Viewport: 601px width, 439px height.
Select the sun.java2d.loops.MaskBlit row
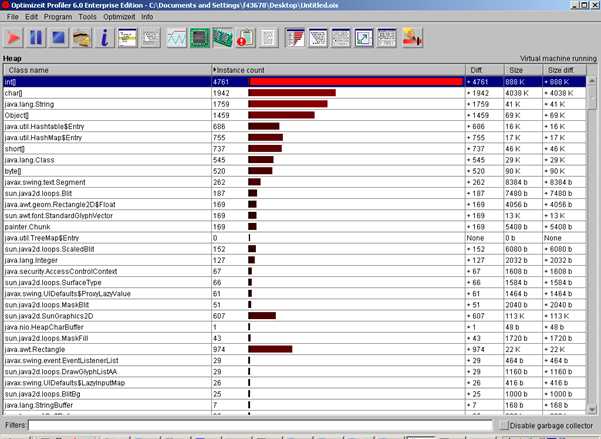(295, 304)
